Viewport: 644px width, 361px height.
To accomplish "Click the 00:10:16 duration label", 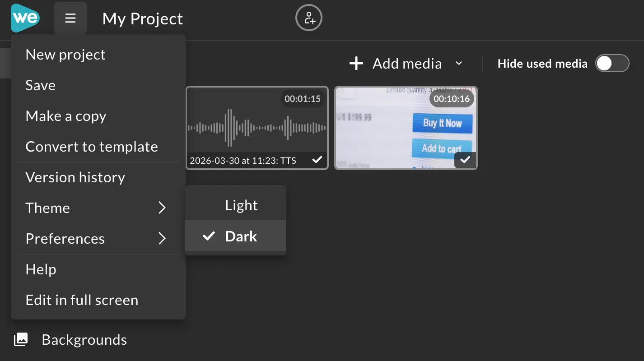I will coord(452,99).
